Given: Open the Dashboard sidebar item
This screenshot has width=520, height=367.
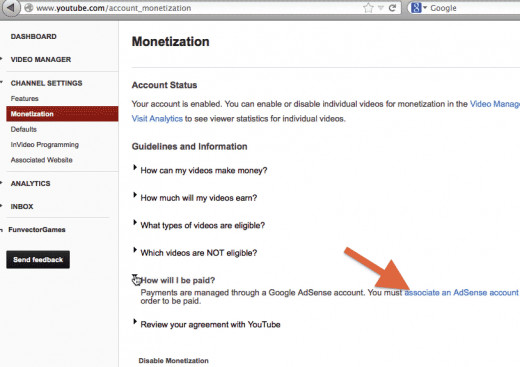Looking at the screenshot, I should click(x=33, y=36).
